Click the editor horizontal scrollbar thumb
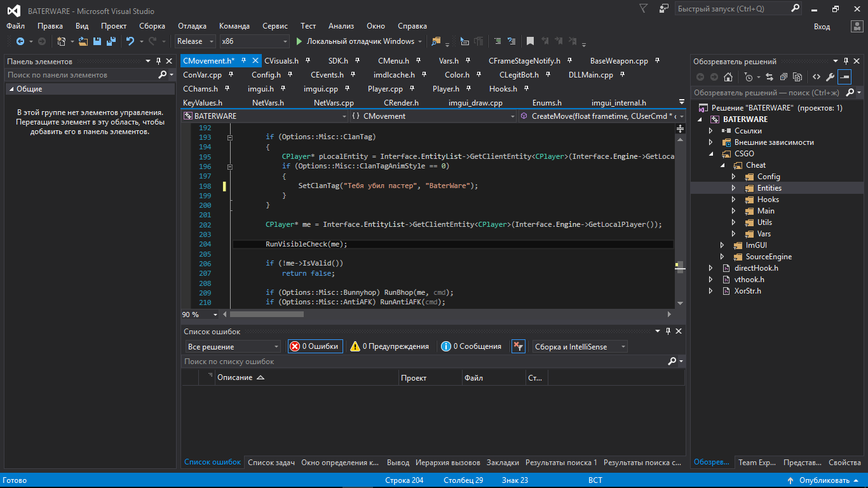The height and width of the screenshot is (488, 868). [266, 315]
